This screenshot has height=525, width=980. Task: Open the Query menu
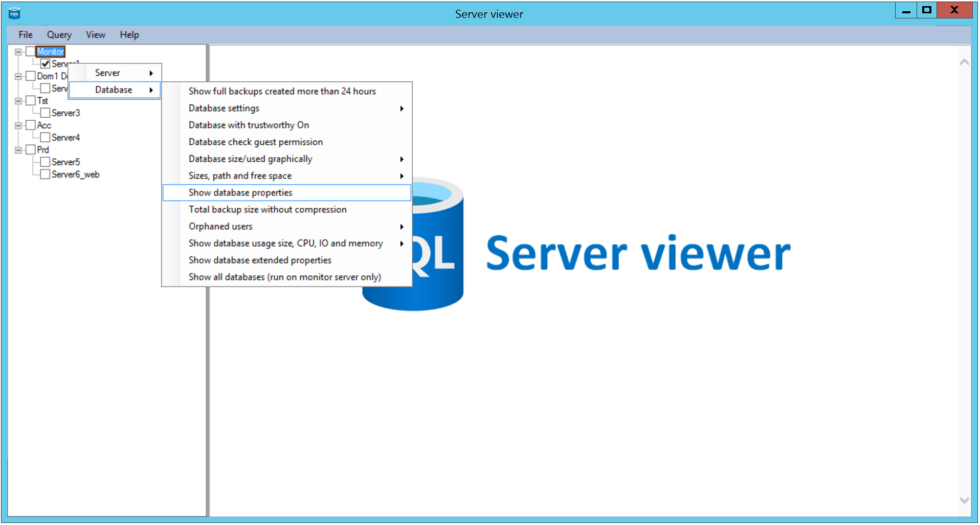pyautogui.click(x=59, y=35)
